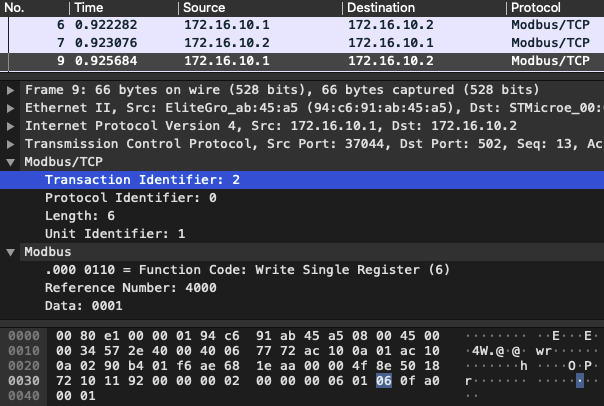Click highlighted ASCII dot in row 0030
This screenshot has width=604, height=406.
pyautogui.click(x=580, y=381)
